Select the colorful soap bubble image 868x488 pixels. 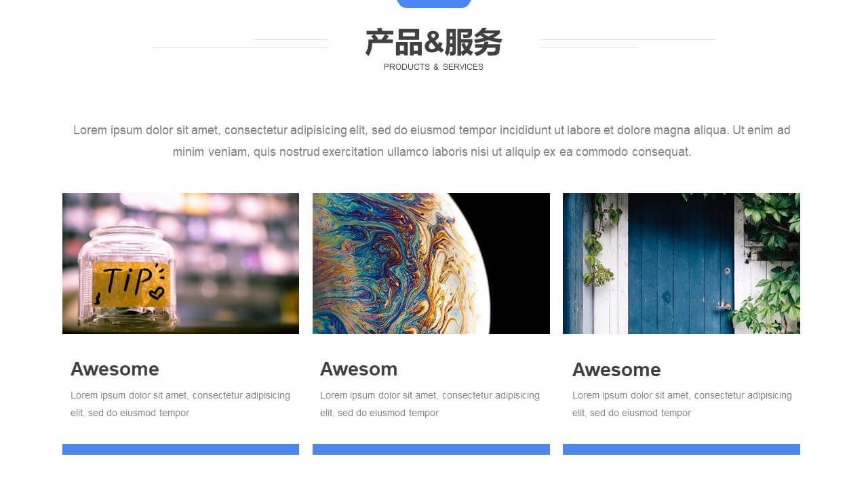tap(431, 264)
